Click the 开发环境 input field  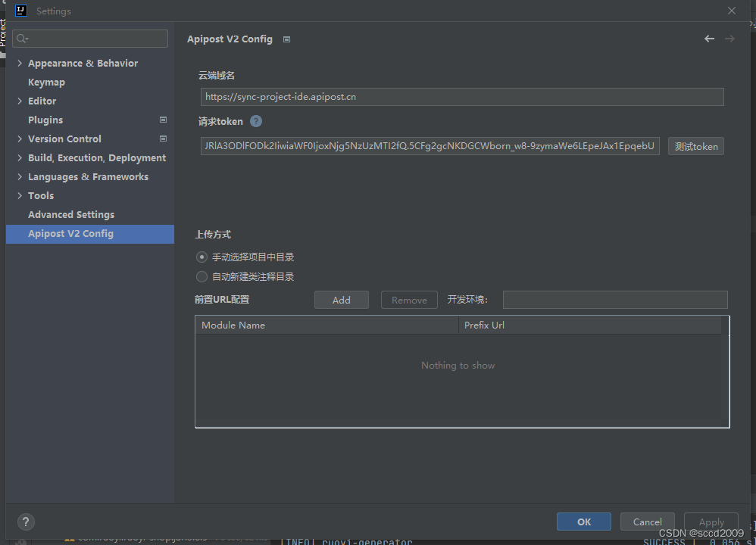615,300
